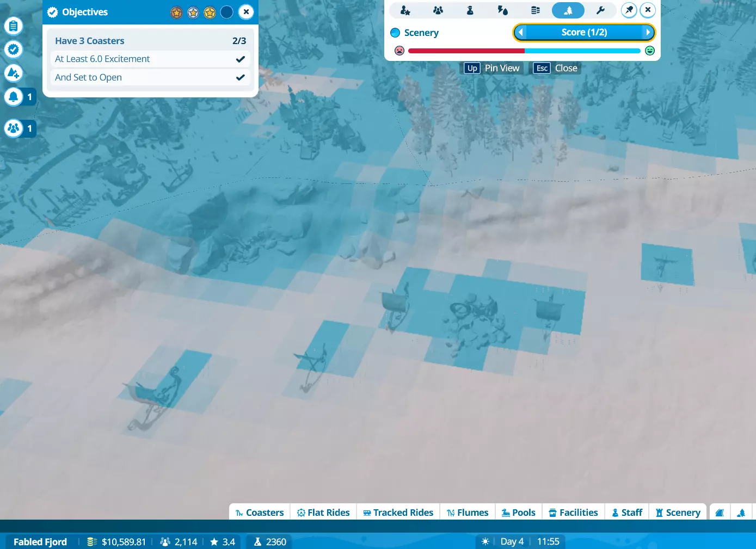Screen dimensions: 756x549
Task: Select the bronze star medal
Action: click(176, 12)
